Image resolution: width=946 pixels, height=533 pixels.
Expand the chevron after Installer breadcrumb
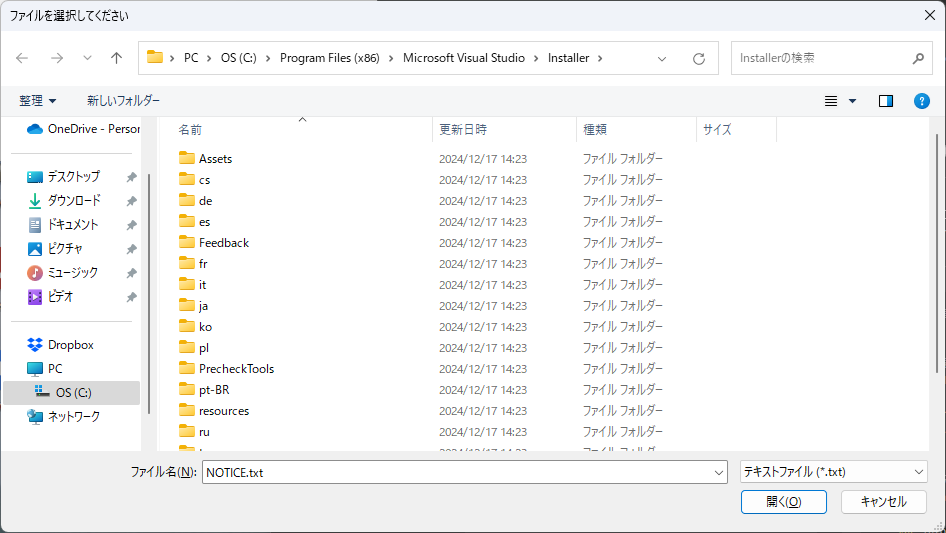600,59
